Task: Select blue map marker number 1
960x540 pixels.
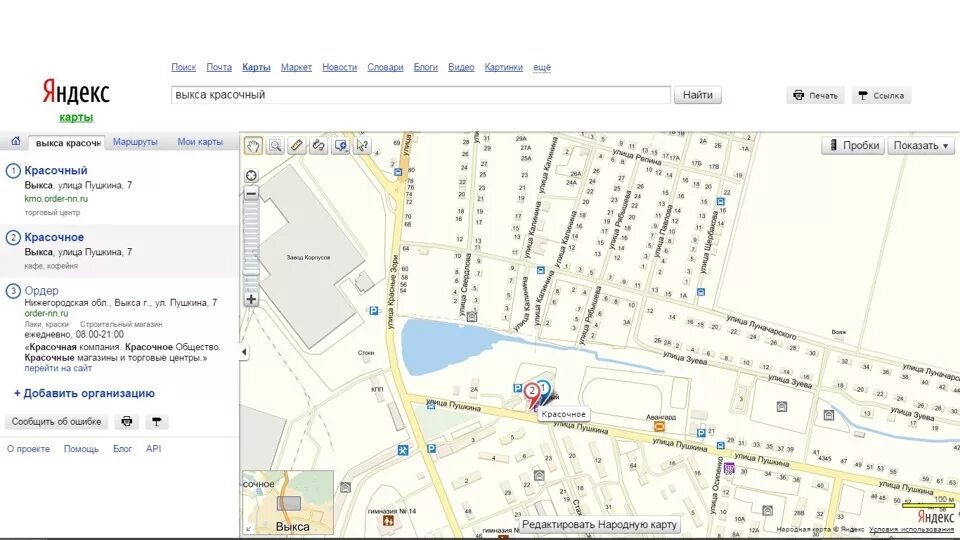Action: (544, 388)
